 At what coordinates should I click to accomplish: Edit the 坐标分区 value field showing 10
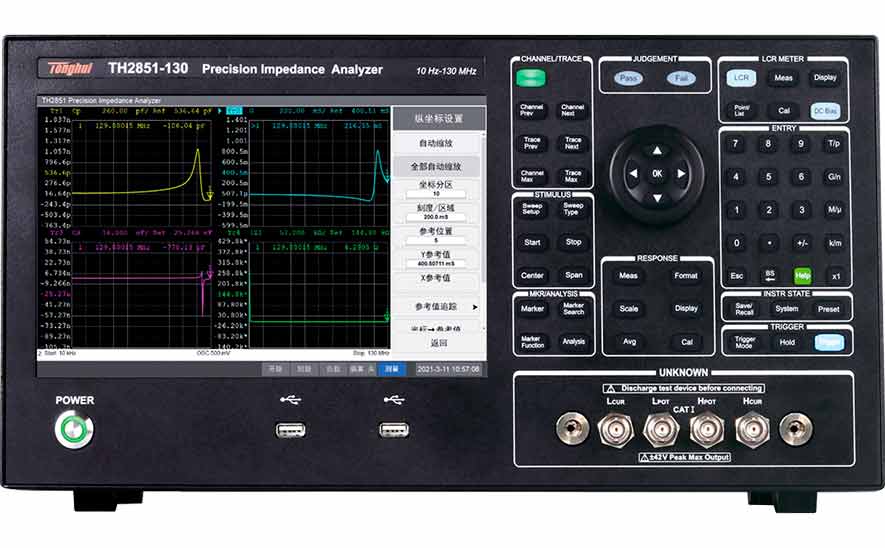pos(436,194)
